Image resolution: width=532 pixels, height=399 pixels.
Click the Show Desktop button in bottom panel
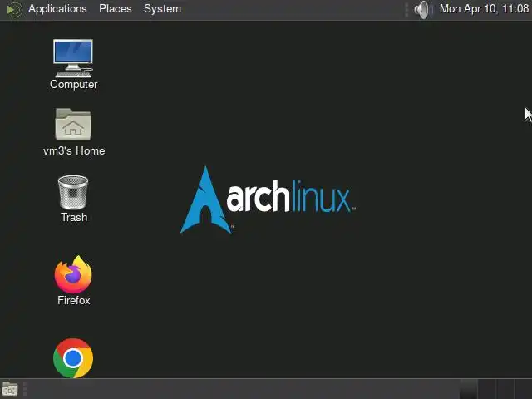(x=10, y=389)
